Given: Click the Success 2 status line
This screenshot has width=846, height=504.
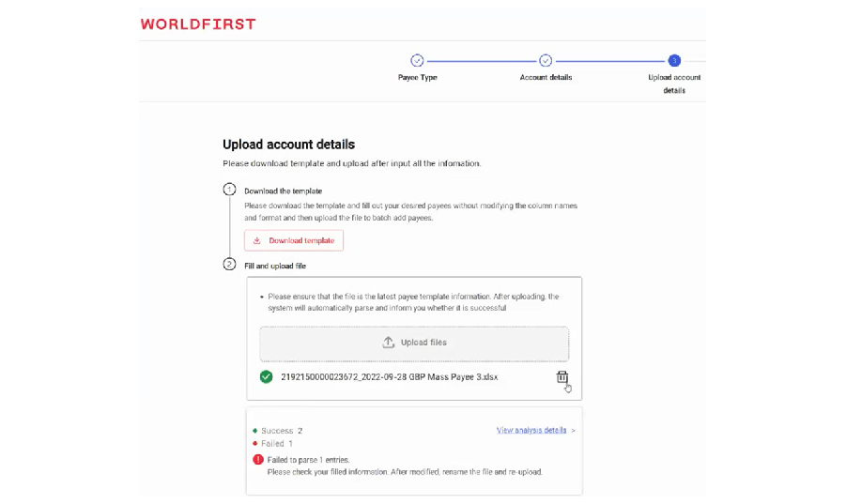Looking at the screenshot, I should pos(281,431).
